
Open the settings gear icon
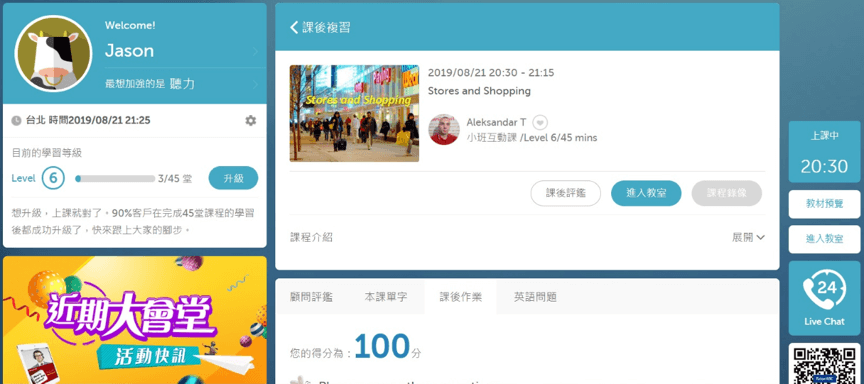251,121
